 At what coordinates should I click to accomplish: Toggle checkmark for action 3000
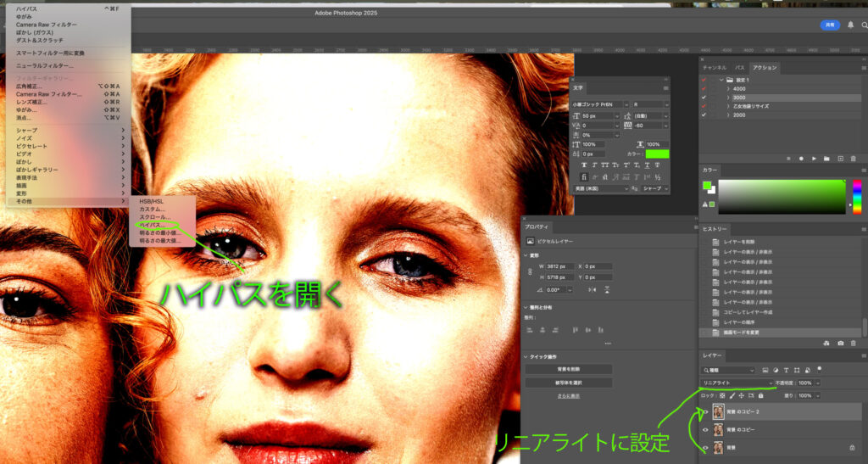(704, 98)
